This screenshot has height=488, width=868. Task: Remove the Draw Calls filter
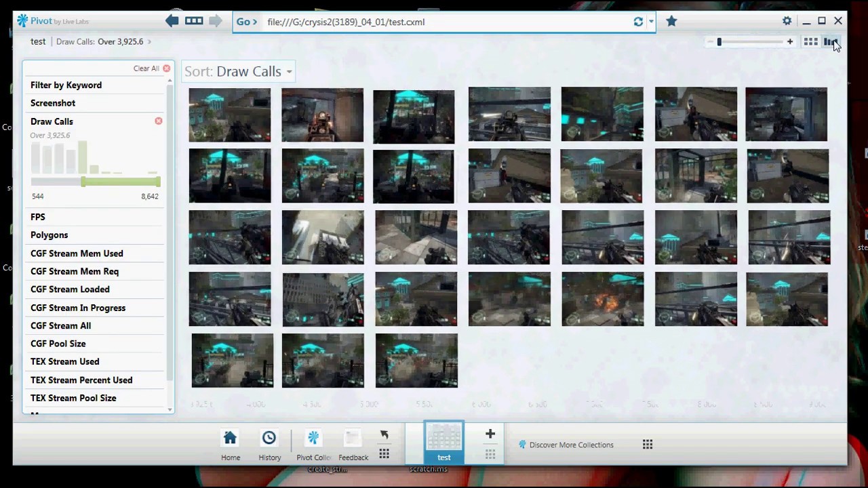coord(159,121)
